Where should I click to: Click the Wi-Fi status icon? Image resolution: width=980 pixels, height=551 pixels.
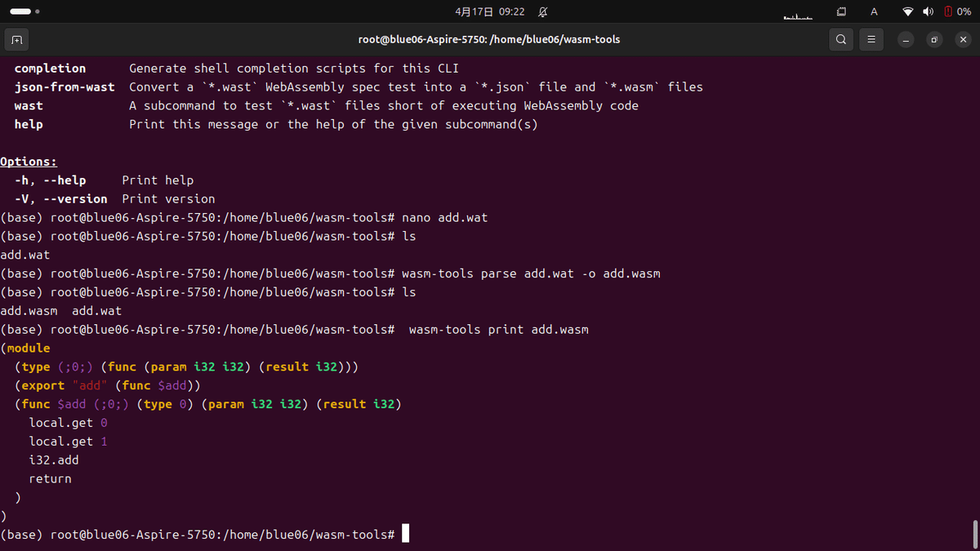909,11
